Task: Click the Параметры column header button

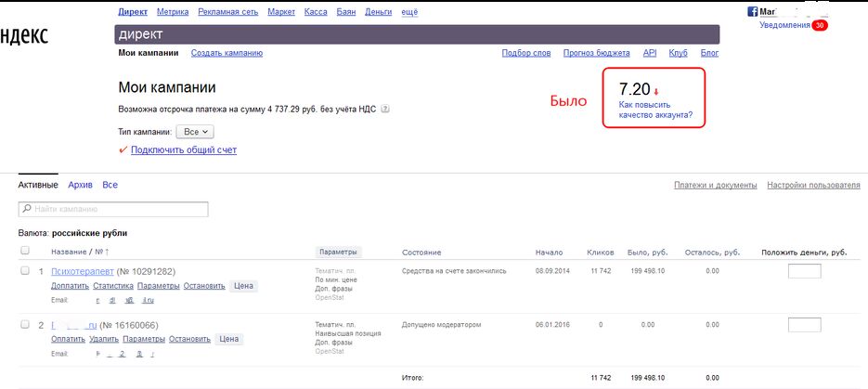Action: [x=339, y=252]
